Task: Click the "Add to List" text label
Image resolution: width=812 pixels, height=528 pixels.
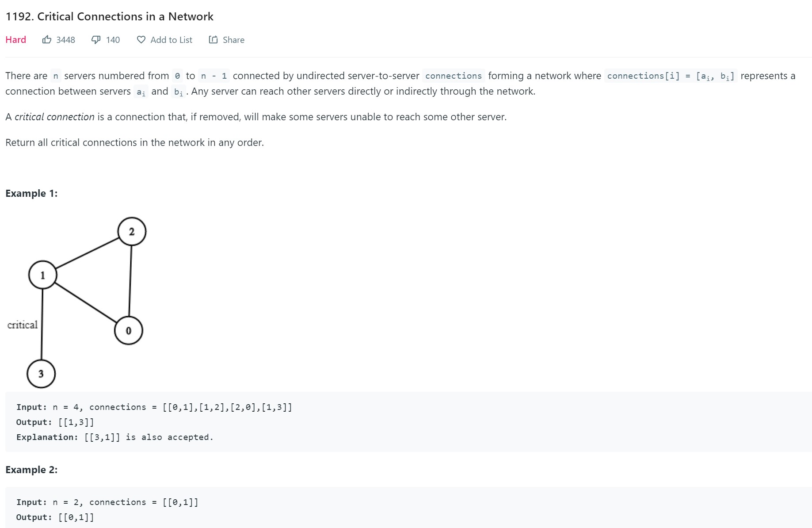Action: click(171, 40)
